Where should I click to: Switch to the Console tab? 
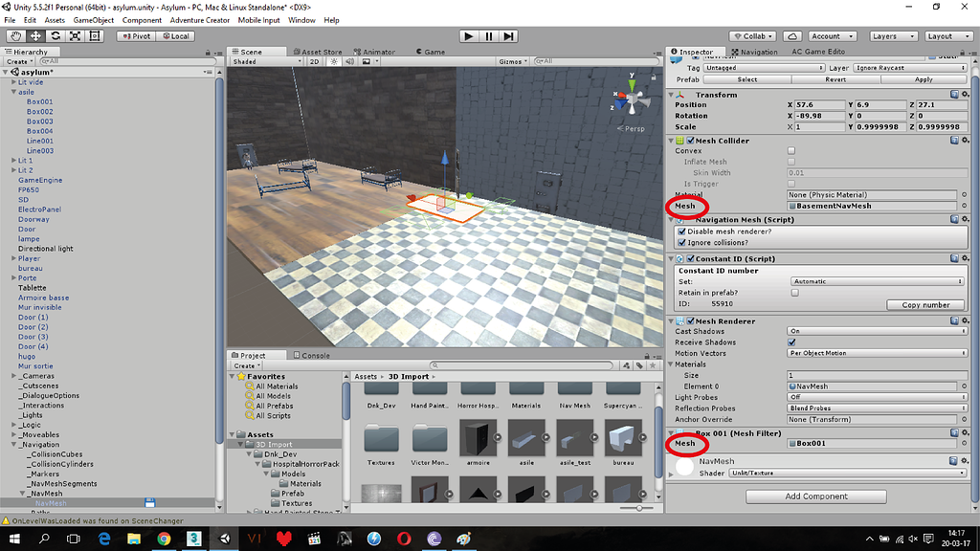[311, 355]
